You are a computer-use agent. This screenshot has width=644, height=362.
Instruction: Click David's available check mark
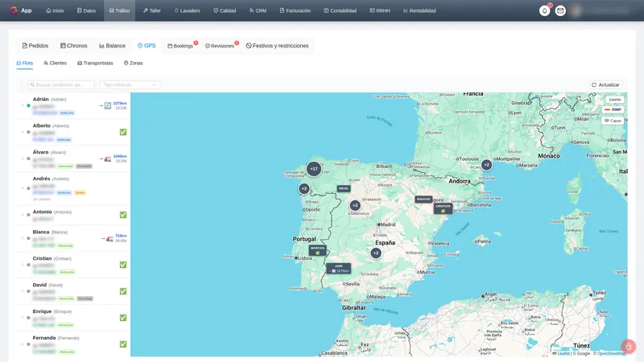[123, 291]
